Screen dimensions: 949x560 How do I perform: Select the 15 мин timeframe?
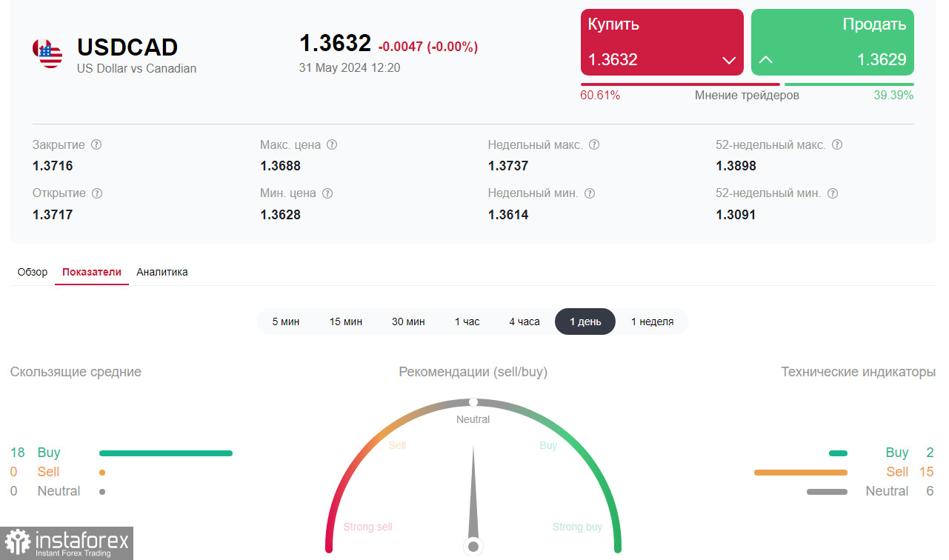346,321
